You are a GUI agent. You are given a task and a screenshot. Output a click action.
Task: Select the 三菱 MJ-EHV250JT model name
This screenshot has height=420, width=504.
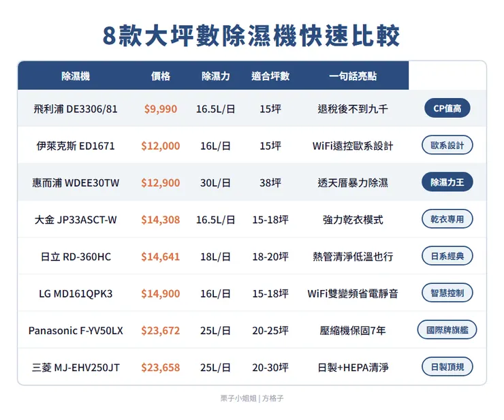coord(76,368)
